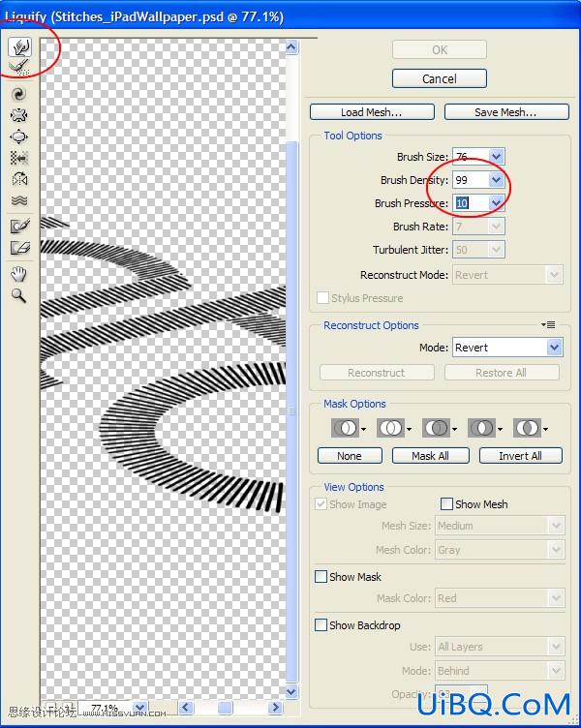Viewport: 581px width, 728px height.
Task: Open the Brush Size dropdown arrow
Action: point(496,157)
